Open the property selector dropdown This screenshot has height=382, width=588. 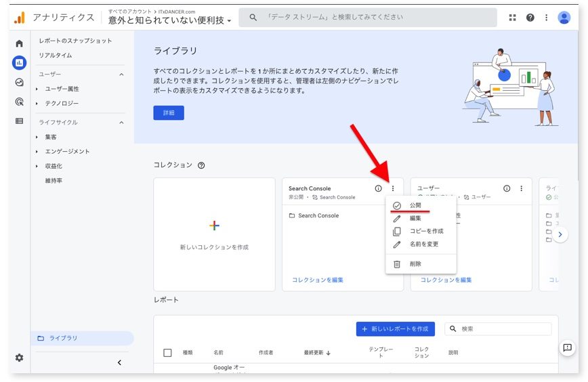click(x=169, y=21)
